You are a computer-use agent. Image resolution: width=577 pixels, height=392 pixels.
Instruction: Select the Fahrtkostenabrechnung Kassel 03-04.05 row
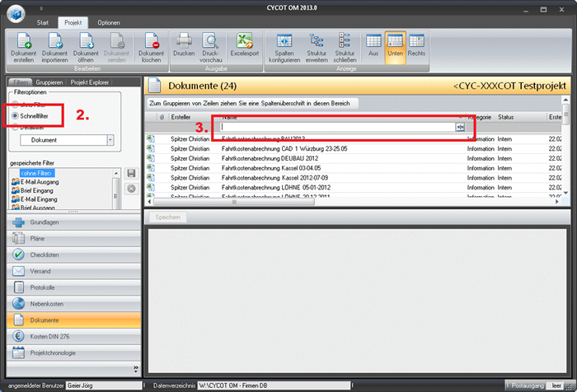pos(354,168)
